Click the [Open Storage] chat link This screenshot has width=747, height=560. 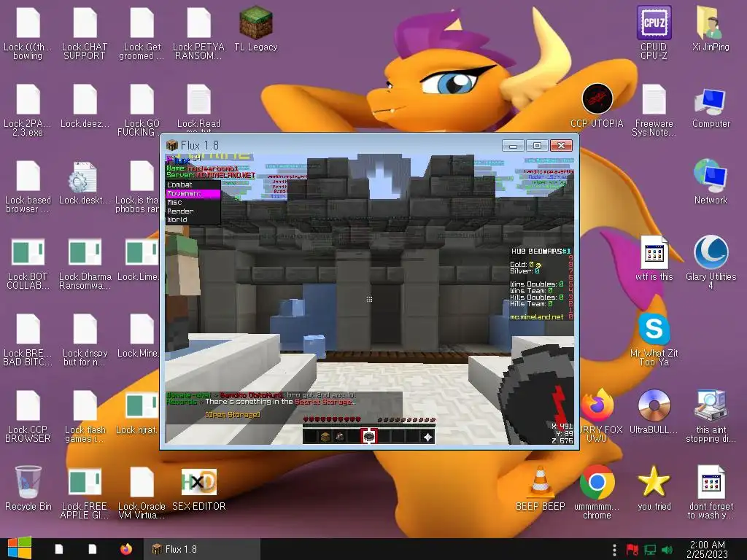233,415
